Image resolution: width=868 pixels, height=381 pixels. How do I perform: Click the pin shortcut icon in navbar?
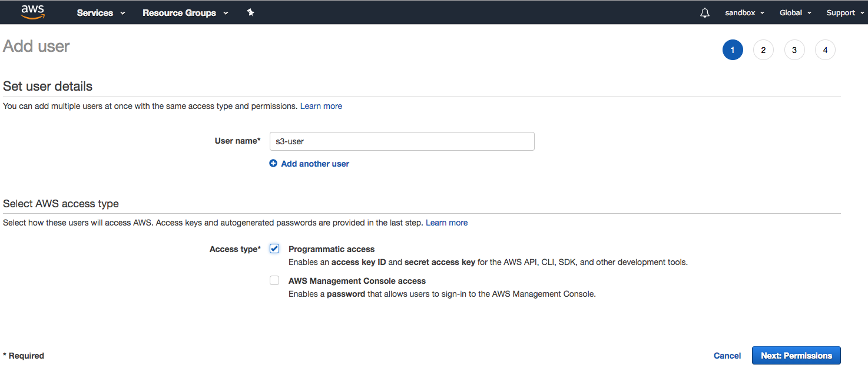250,12
